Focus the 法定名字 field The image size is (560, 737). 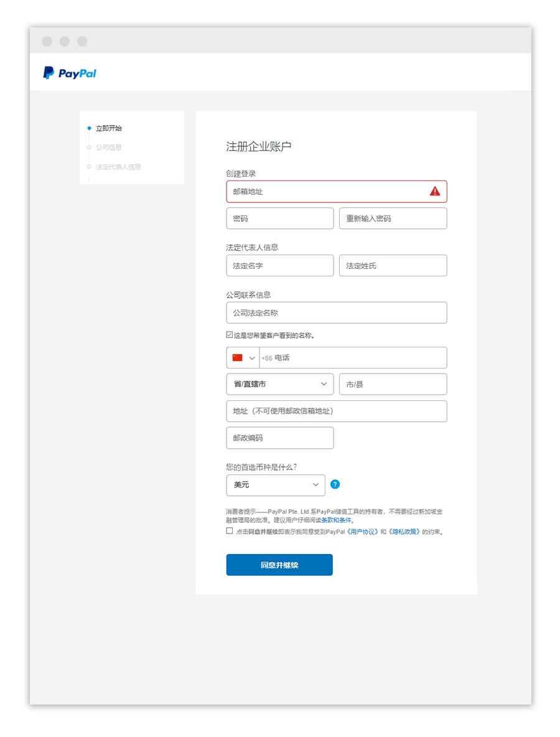click(280, 266)
